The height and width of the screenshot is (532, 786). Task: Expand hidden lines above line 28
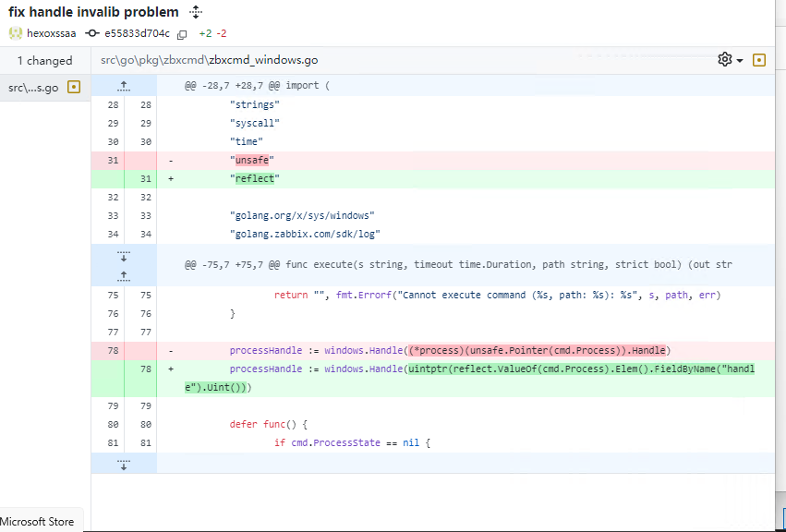tap(124, 86)
